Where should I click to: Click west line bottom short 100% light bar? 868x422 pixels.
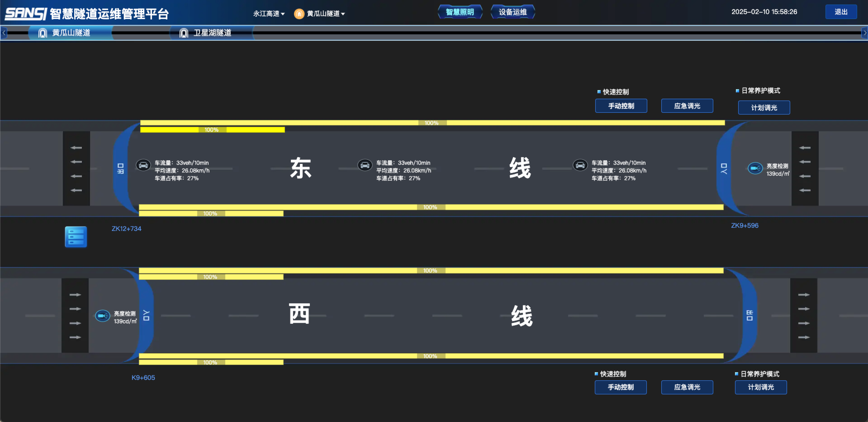click(x=211, y=362)
